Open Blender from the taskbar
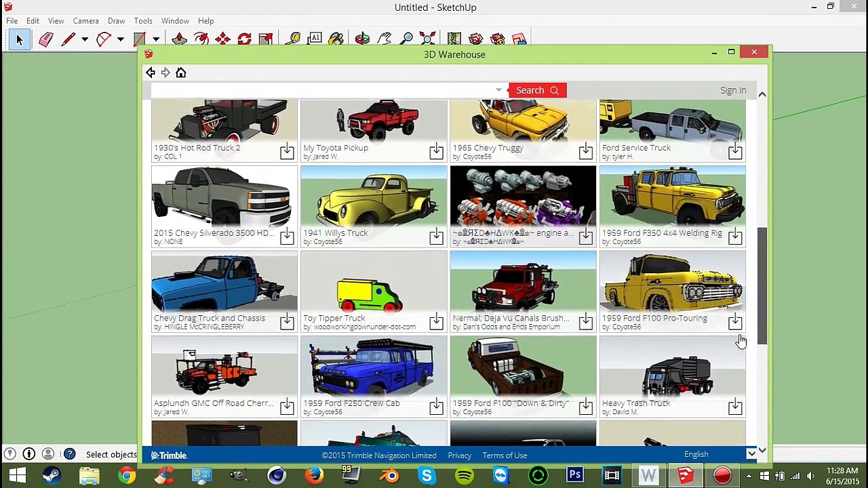This screenshot has width=868, height=488. point(391,475)
